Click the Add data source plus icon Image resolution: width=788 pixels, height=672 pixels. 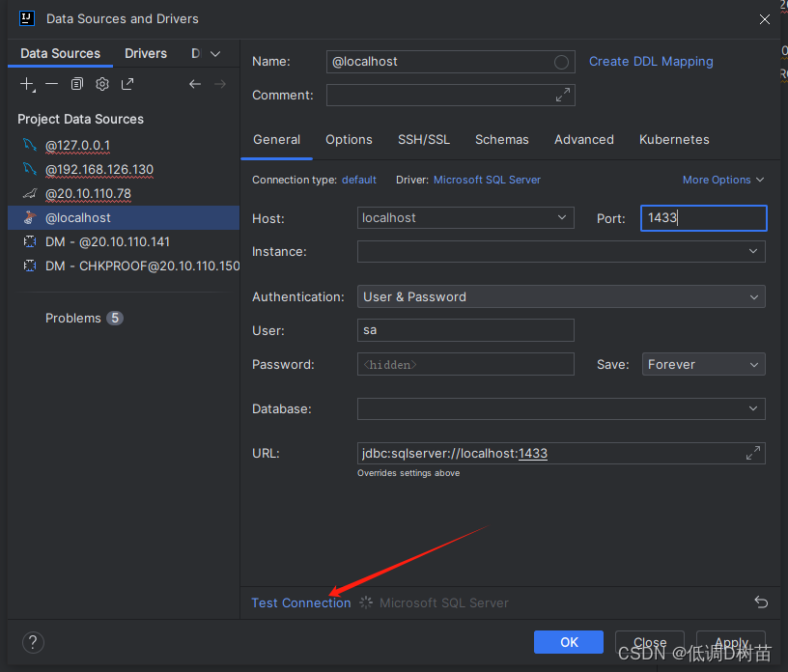point(27,84)
